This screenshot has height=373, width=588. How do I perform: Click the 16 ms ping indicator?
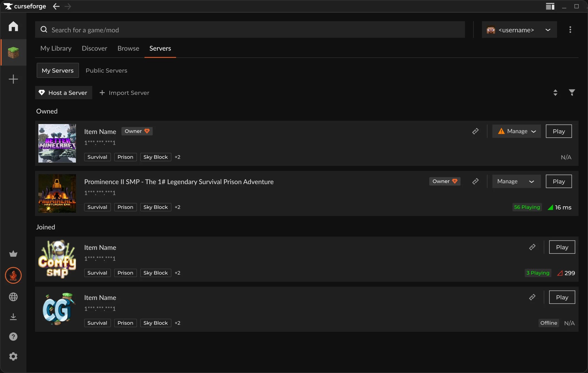(560, 207)
